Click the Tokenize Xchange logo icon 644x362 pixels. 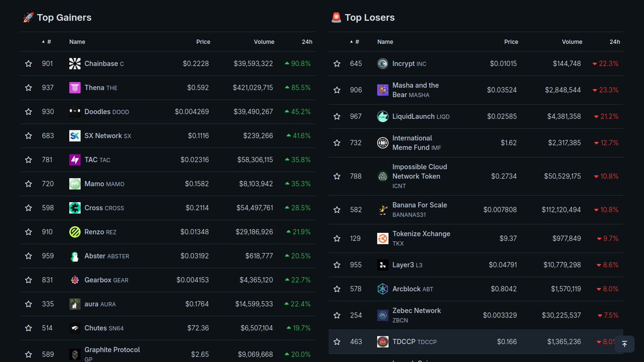383,239
